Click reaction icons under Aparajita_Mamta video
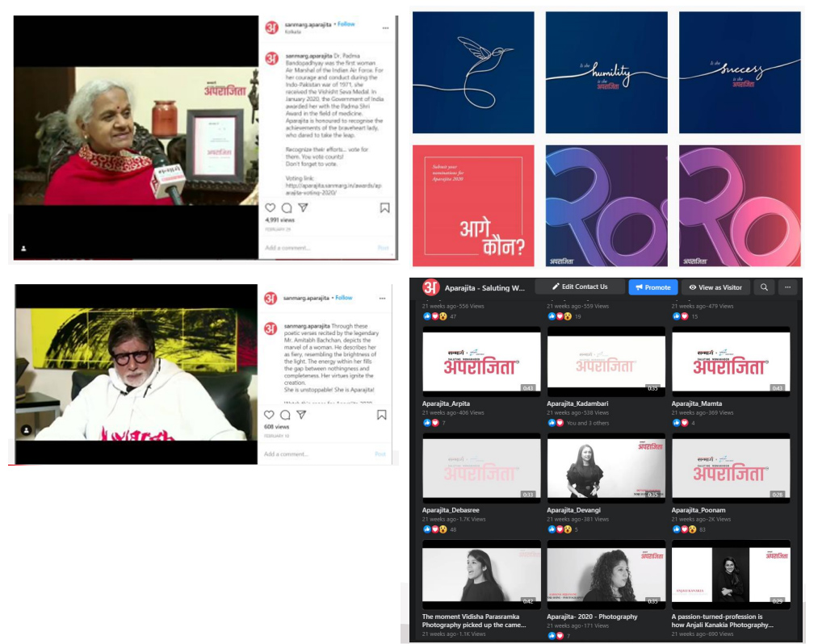The width and height of the screenshot is (818, 644). pyautogui.click(x=681, y=423)
